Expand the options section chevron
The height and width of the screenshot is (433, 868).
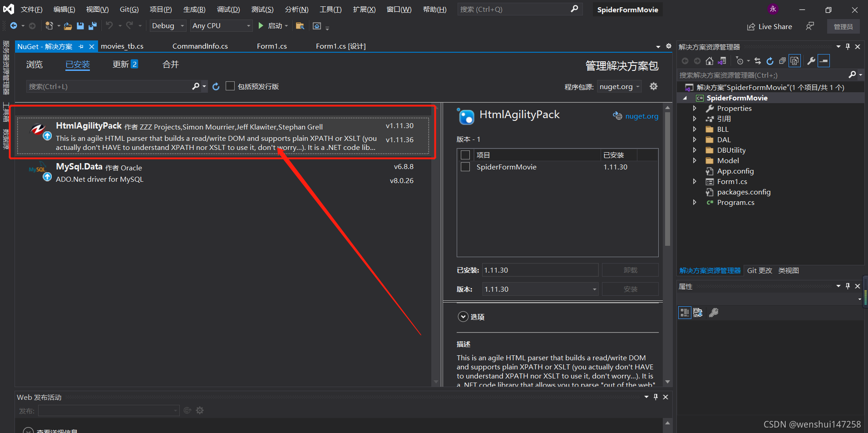[463, 317]
